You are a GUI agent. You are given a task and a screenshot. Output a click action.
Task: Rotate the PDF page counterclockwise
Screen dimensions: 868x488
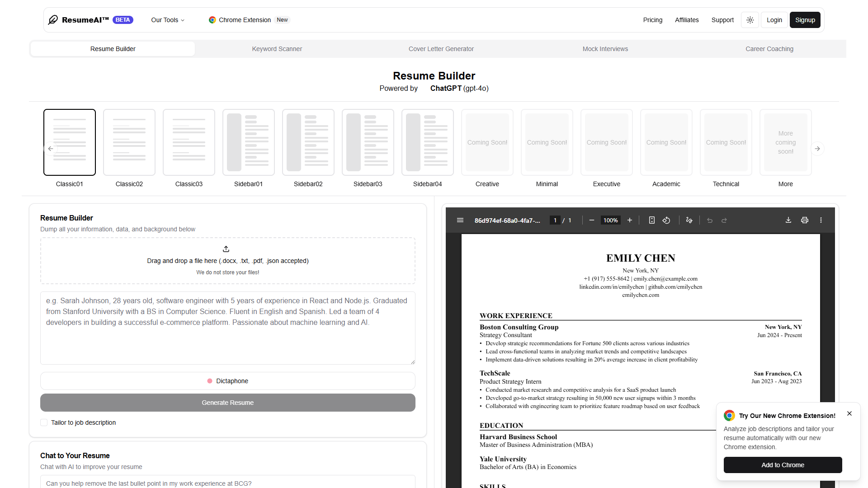666,220
